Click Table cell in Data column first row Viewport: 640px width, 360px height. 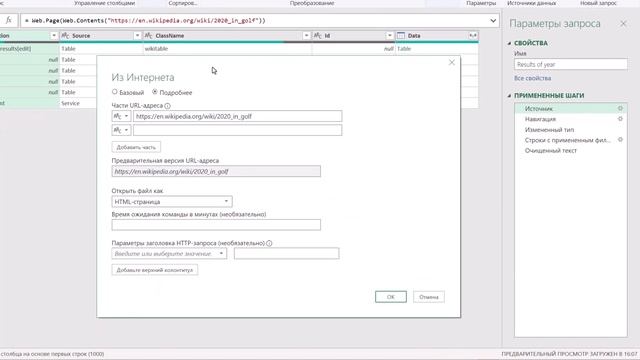[436, 49]
